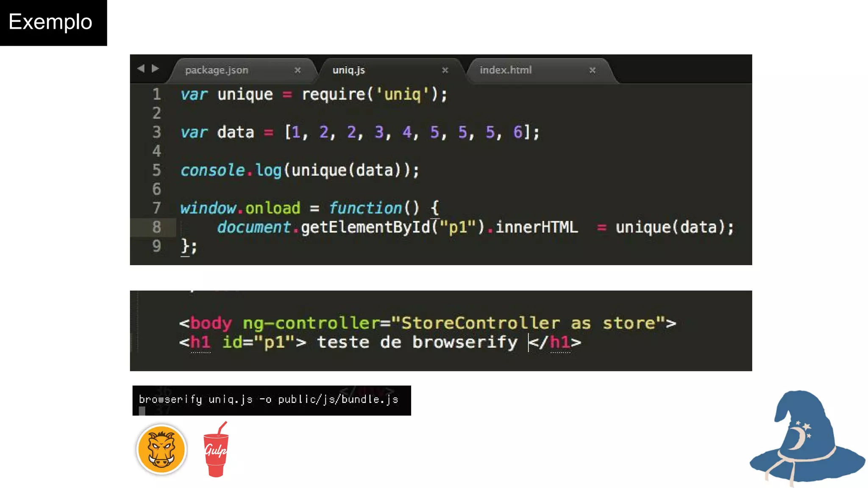This screenshot has width=868, height=488.
Task: Click the forward navigation arrow in the tab bar
Action: point(156,69)
